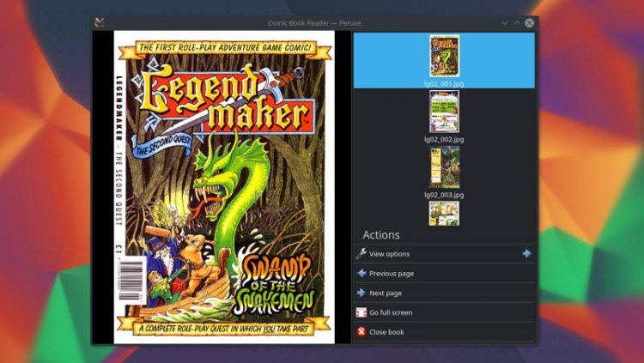Activate the Go full screen text label
This screenshot has height=363, width=644.
pos(391,313)
